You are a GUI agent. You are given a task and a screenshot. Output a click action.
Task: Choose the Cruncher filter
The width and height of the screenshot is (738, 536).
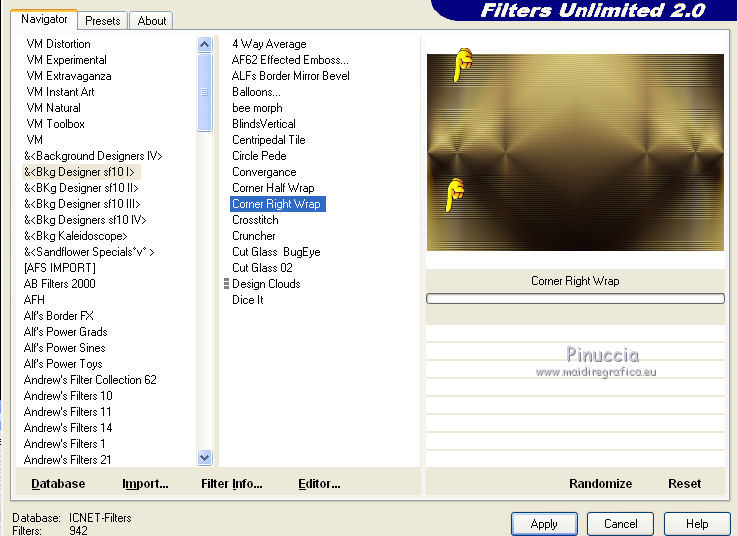pos(254,236)
